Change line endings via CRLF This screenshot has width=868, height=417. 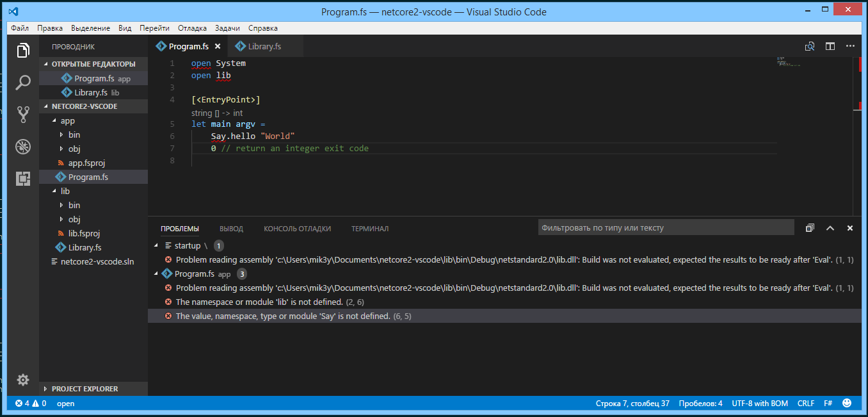point(806,404)
